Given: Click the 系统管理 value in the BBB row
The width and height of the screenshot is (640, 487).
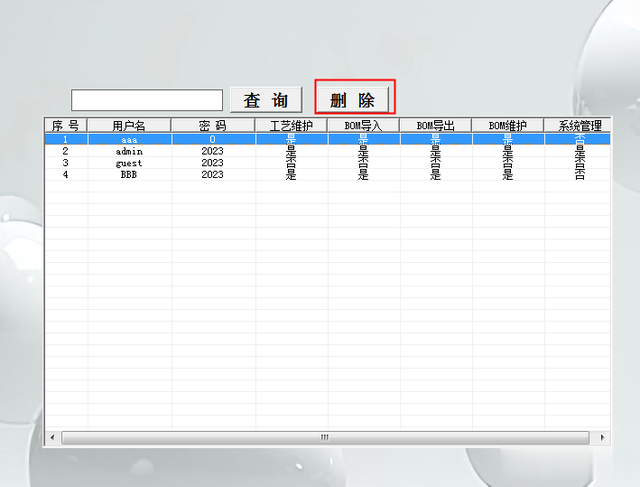Looking at the screenshot, I should [579, 175].
